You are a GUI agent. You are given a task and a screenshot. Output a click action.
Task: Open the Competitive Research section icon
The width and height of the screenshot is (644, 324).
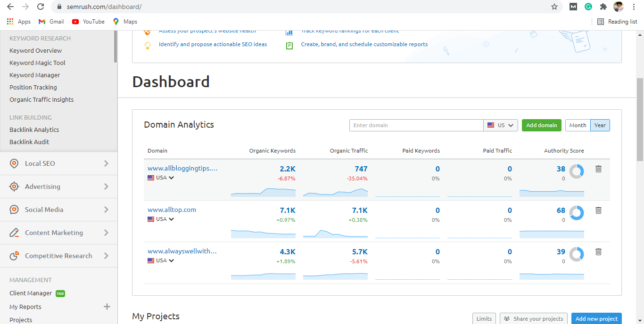pyautogui.click(x=14, y=256)
